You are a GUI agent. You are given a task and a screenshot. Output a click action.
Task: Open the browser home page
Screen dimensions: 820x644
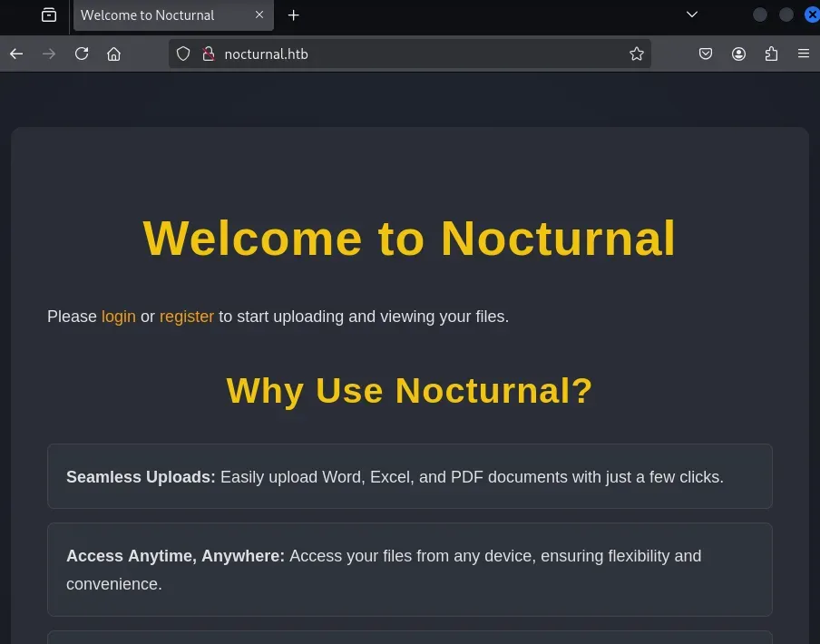pyautogui.click(x=114, y=54)
